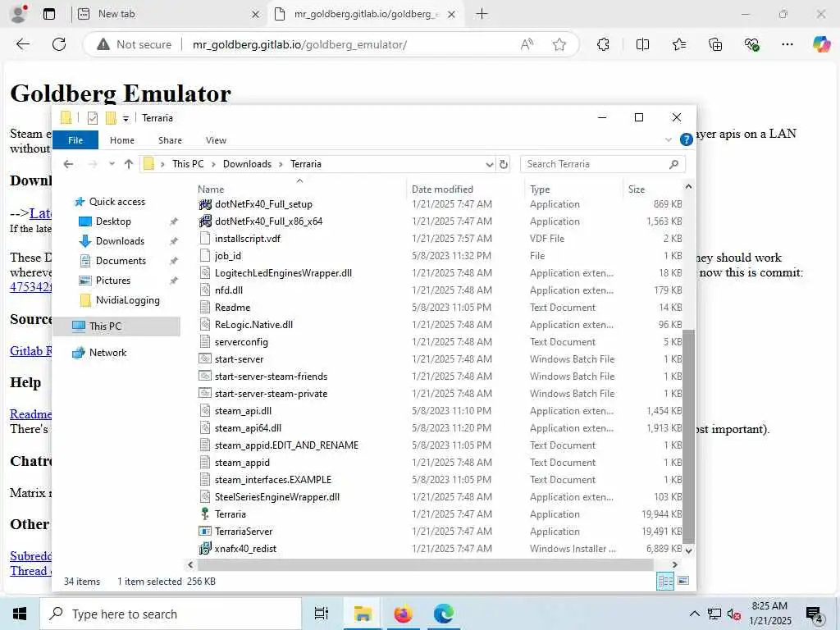The width and height of the screenshot is (840, 630).
Task: Switch to details view layout
Action: [665, 582]
